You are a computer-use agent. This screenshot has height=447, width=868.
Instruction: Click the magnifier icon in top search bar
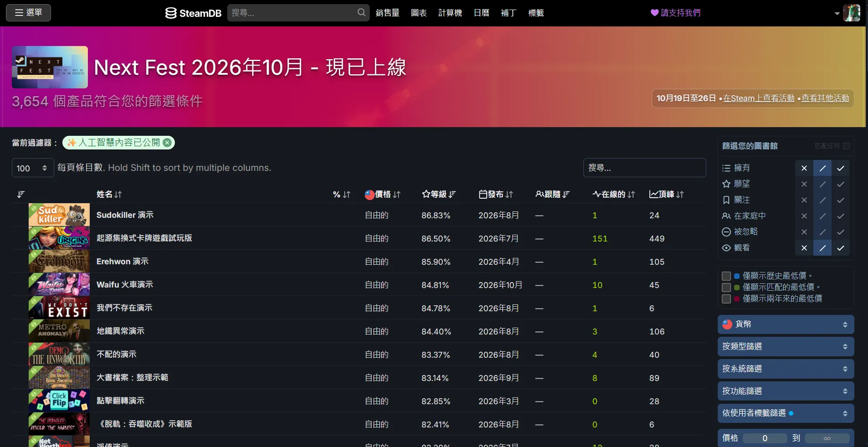click(362, 13)
